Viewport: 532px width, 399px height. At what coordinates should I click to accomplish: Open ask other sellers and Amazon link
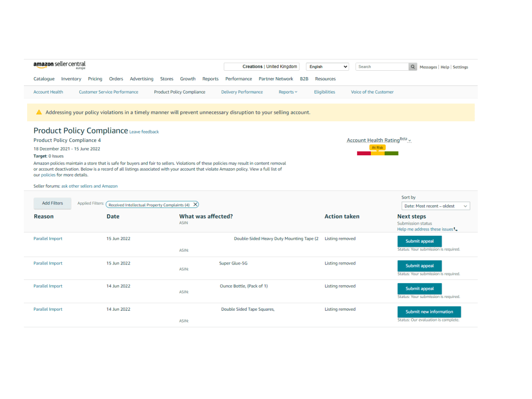click(x=89, y=186)
